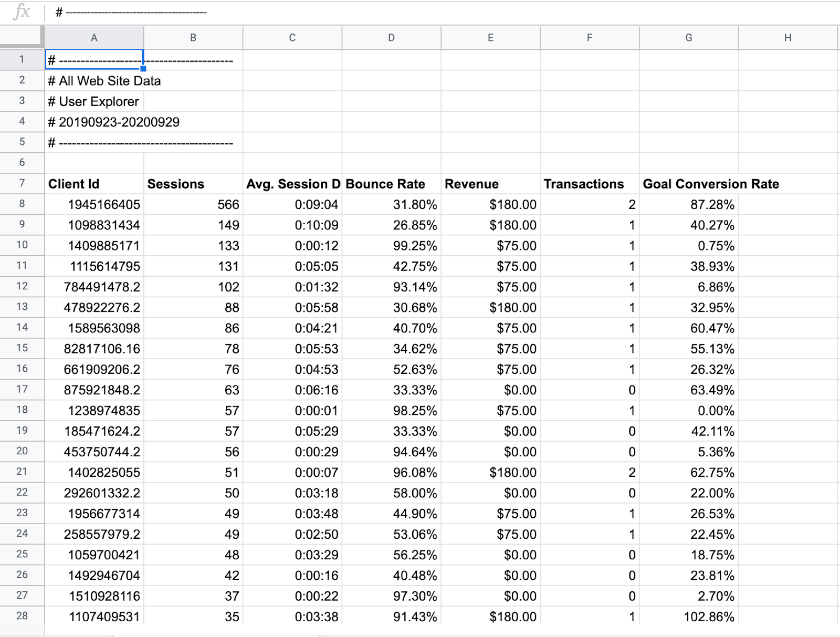Click duration cell 0:05:05
The image size is (840, 637).
pos(292,266)
